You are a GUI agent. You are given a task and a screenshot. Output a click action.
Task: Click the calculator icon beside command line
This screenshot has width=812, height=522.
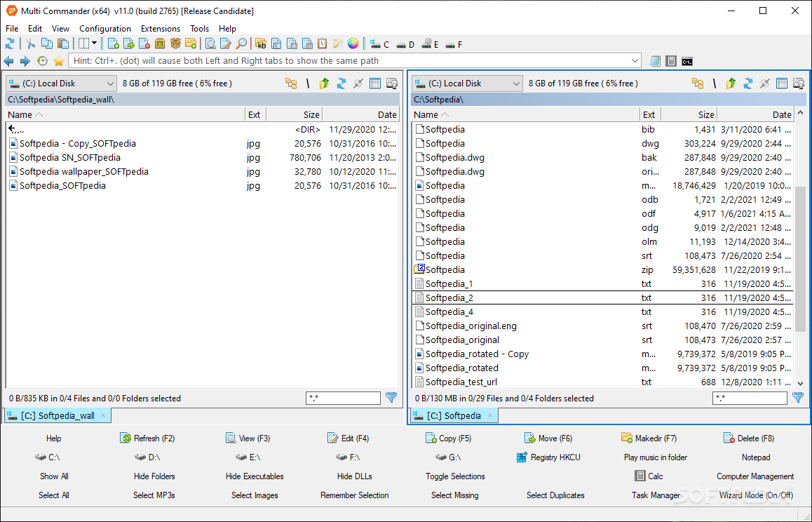tap(671, 61)
